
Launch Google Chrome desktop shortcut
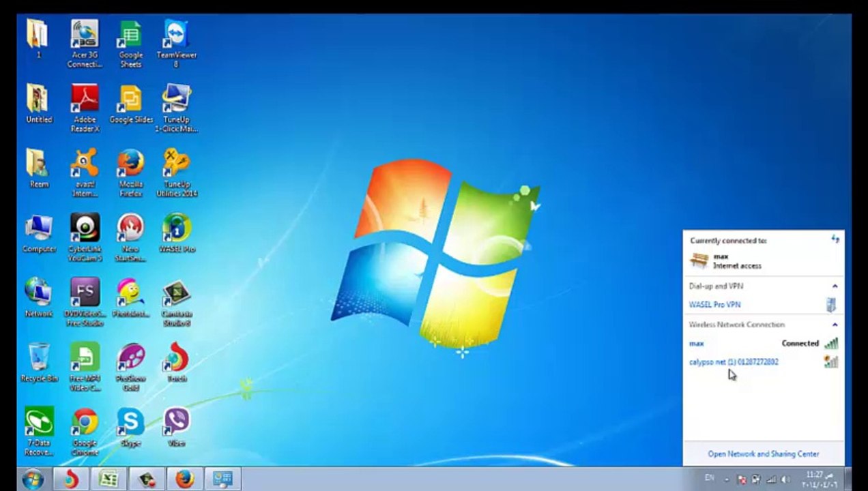[x=85, y=432]
